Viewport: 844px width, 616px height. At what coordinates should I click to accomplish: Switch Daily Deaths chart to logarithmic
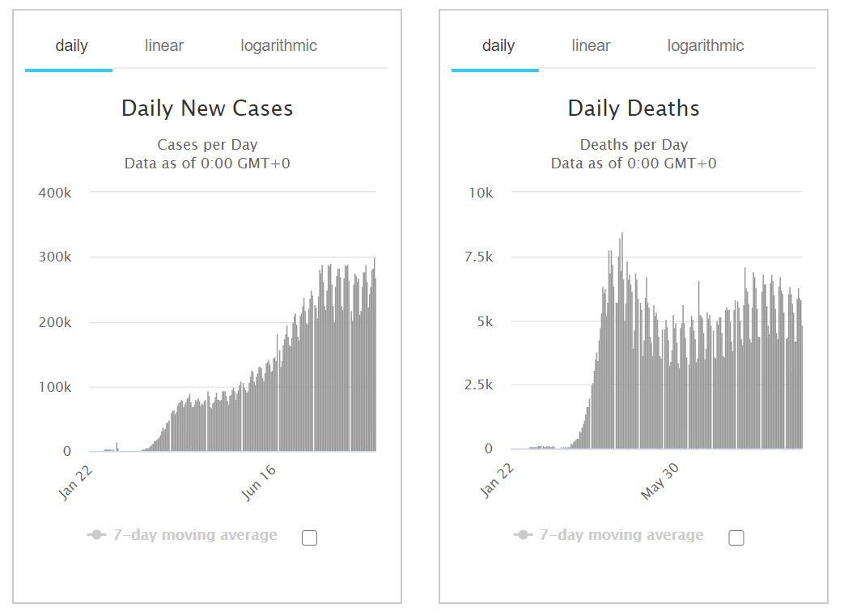706,46
